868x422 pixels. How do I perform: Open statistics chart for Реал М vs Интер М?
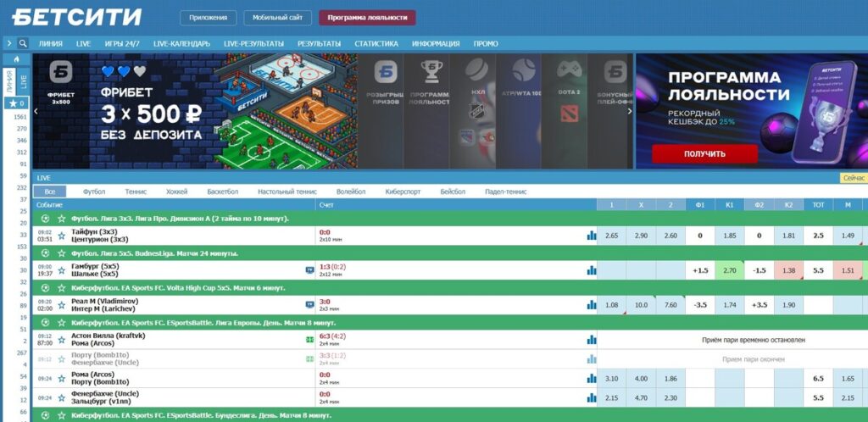[x=592, y=305]
